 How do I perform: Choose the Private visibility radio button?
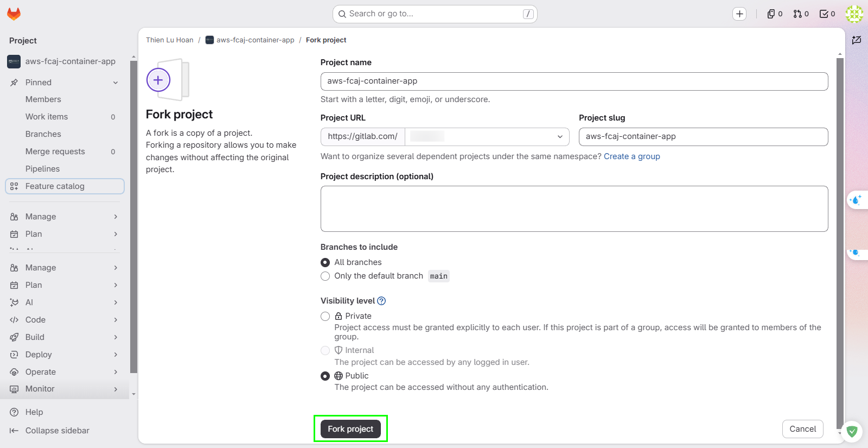(325, 317)
